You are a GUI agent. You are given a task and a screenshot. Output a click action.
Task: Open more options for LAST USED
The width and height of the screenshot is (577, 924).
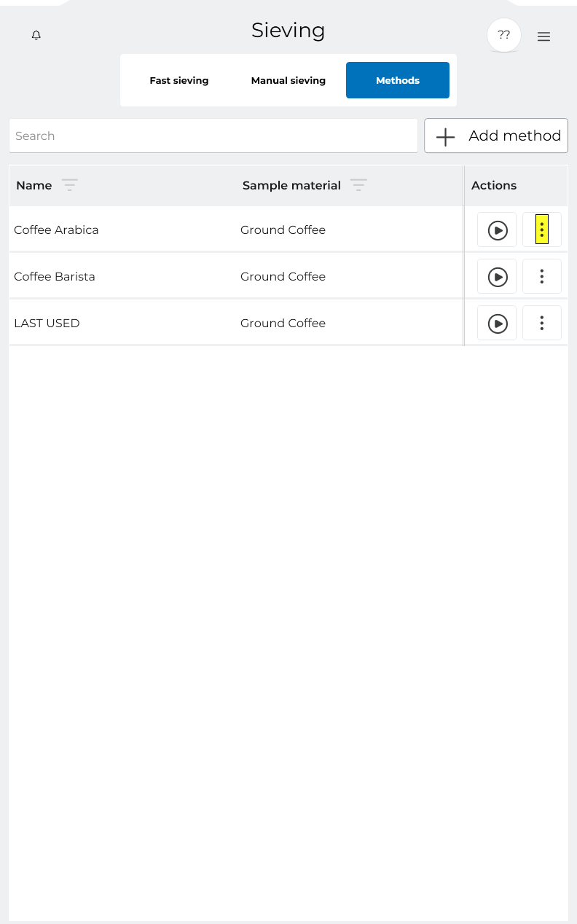542,324
